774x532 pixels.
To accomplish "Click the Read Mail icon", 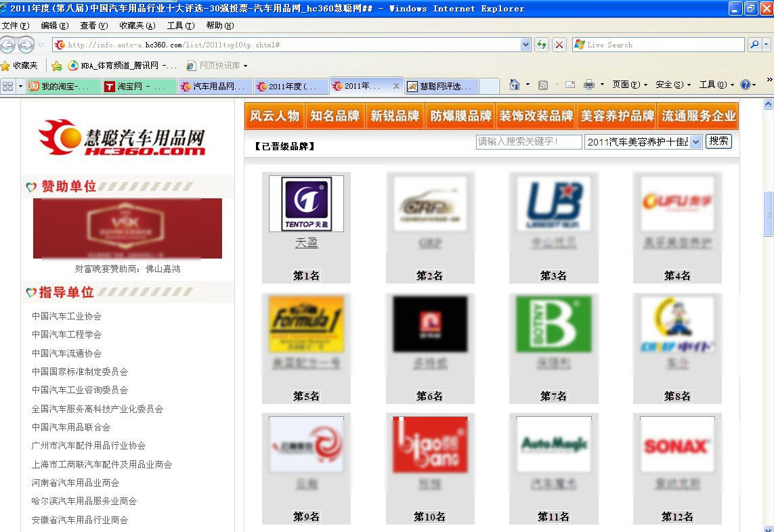I will [570, 85].
